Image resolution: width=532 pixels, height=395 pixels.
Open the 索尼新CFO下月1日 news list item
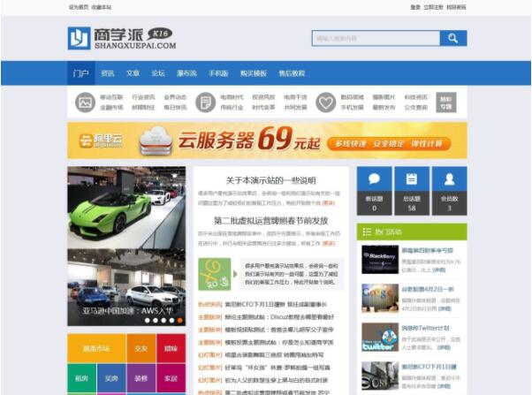pos(276,304)
